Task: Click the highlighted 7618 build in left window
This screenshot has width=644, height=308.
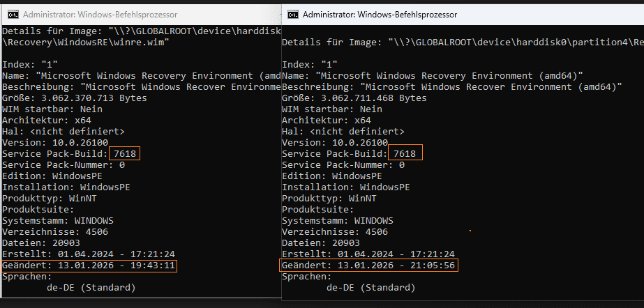Action: click(x=125, y=153)
